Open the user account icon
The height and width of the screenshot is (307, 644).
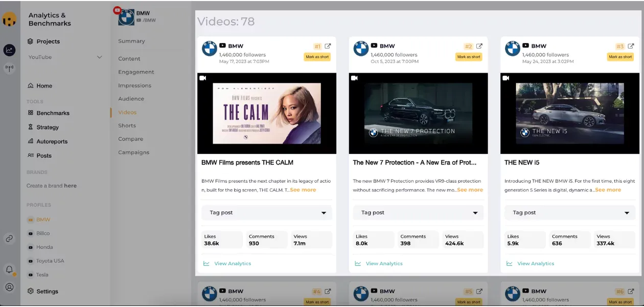pyautogui.click(x=9, y=287)
